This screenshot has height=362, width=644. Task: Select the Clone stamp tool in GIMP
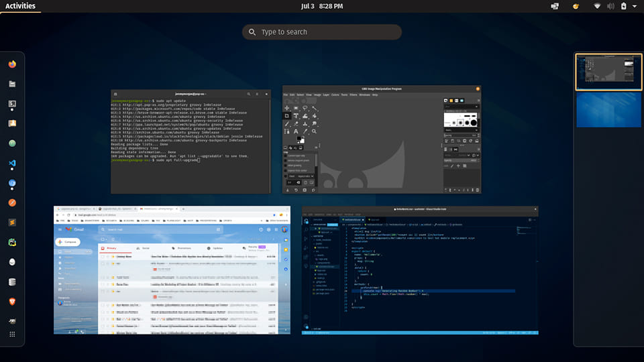pyautogui.click(x=305, y=123)
